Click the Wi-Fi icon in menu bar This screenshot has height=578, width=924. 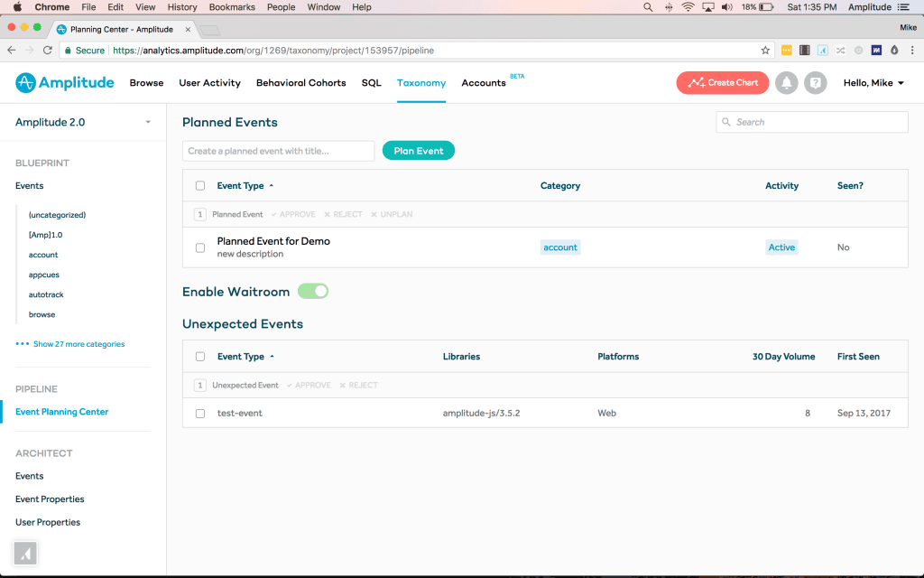click(688, 7)
